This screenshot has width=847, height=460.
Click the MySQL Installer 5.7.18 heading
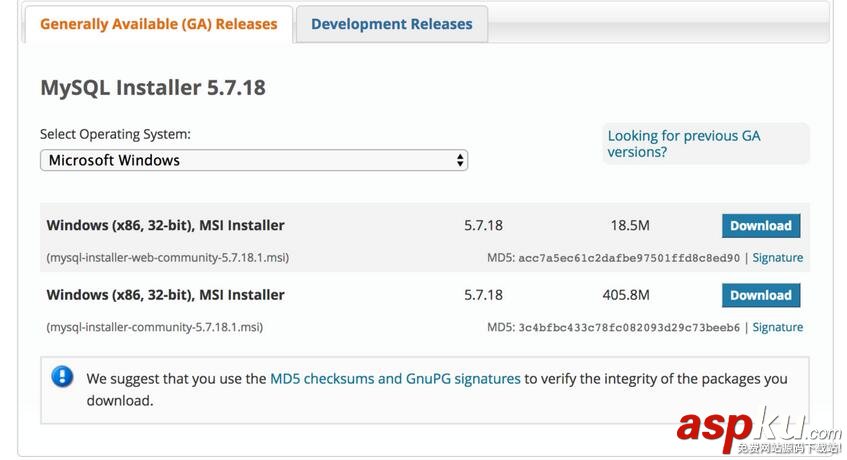pyautogui.click(x=153, y=87)
